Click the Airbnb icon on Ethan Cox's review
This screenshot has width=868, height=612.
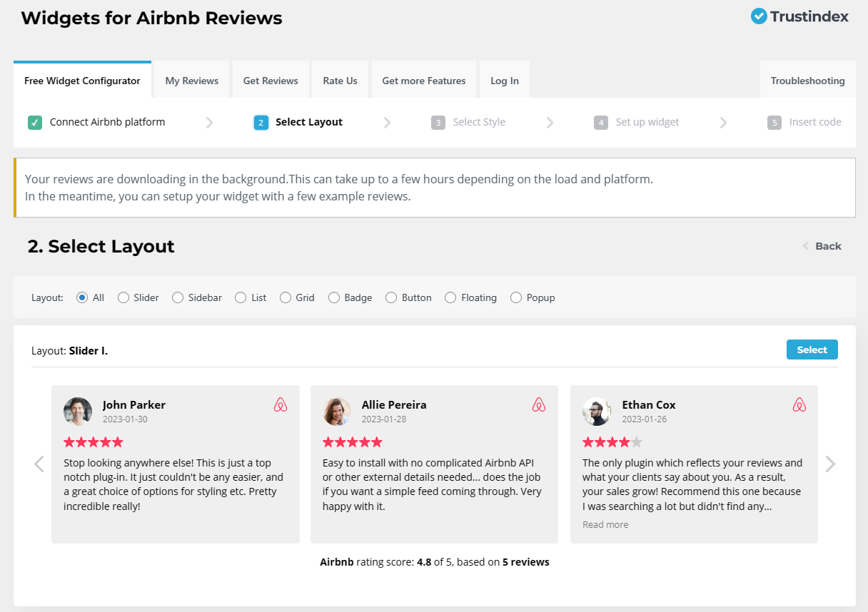tap(799, 404)
